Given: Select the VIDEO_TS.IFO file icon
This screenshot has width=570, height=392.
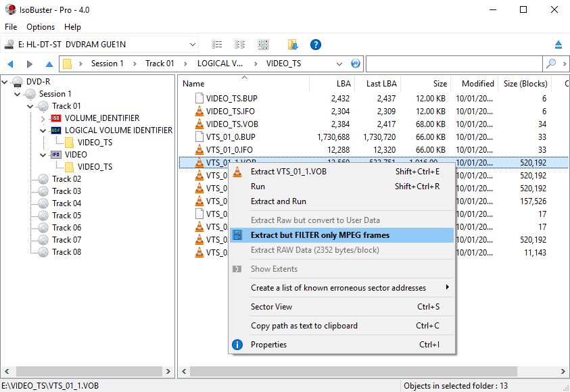Looking at the screenshot, I should coord(199,111).
